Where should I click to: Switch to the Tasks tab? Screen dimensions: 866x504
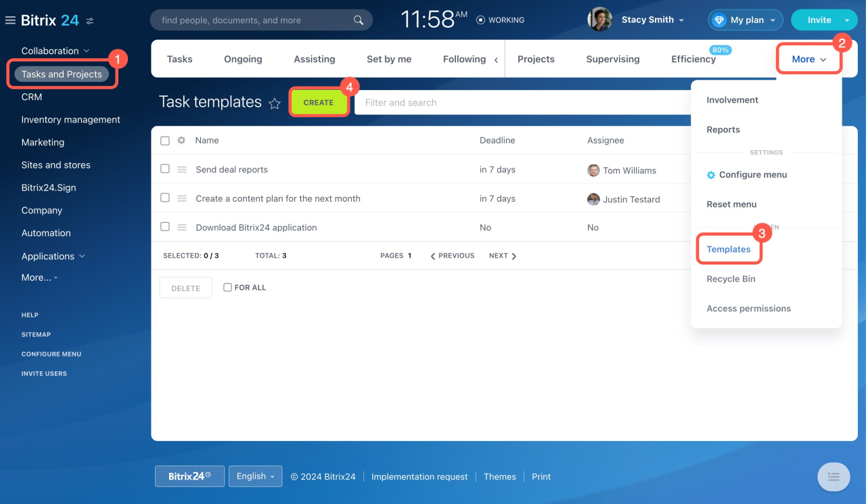pos(180,60)
